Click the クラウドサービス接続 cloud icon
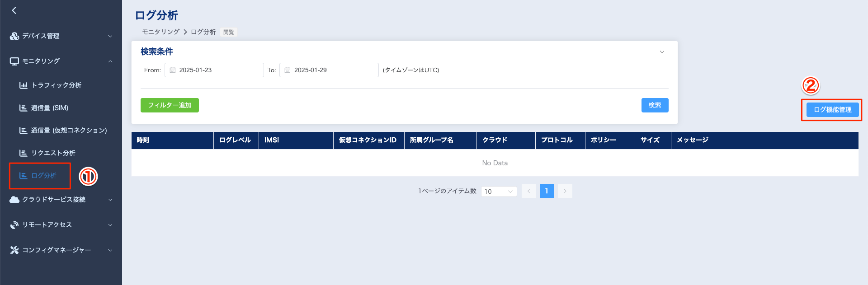868x285 pixels. (x=14, y=200)
